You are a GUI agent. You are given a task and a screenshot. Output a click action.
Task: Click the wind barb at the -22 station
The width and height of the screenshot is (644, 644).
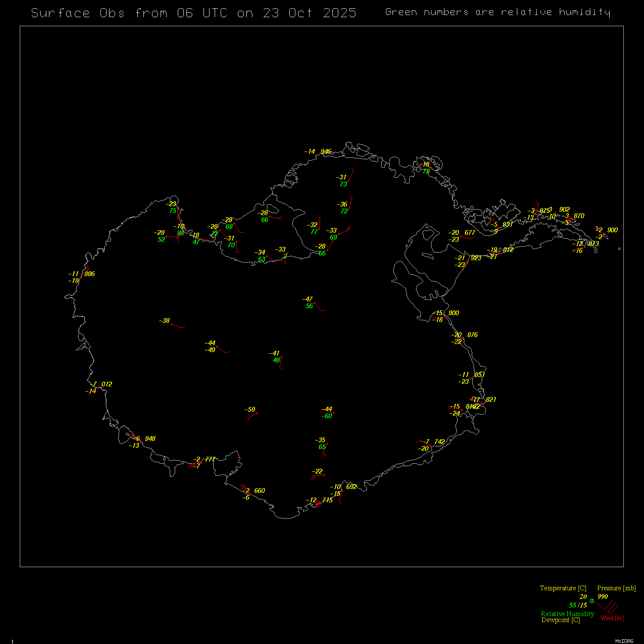[318, 476]
